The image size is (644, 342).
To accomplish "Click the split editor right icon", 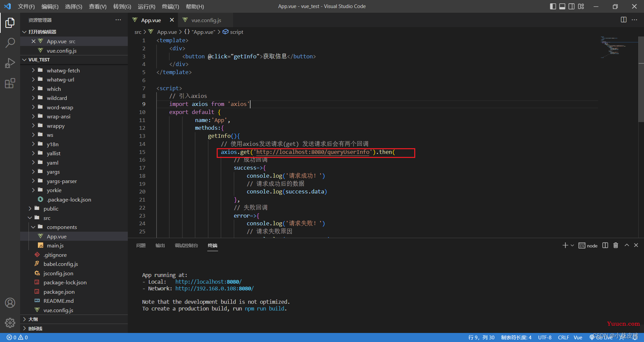I will (624, 20).
